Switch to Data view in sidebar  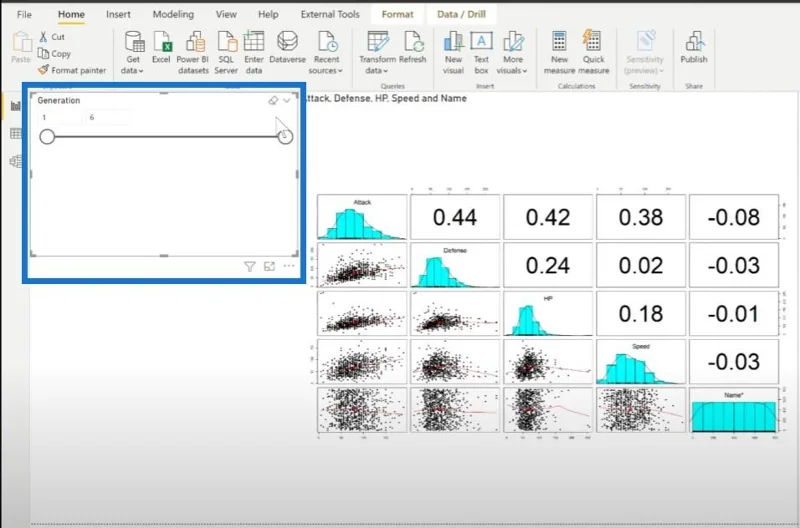[x=16, y=134]
